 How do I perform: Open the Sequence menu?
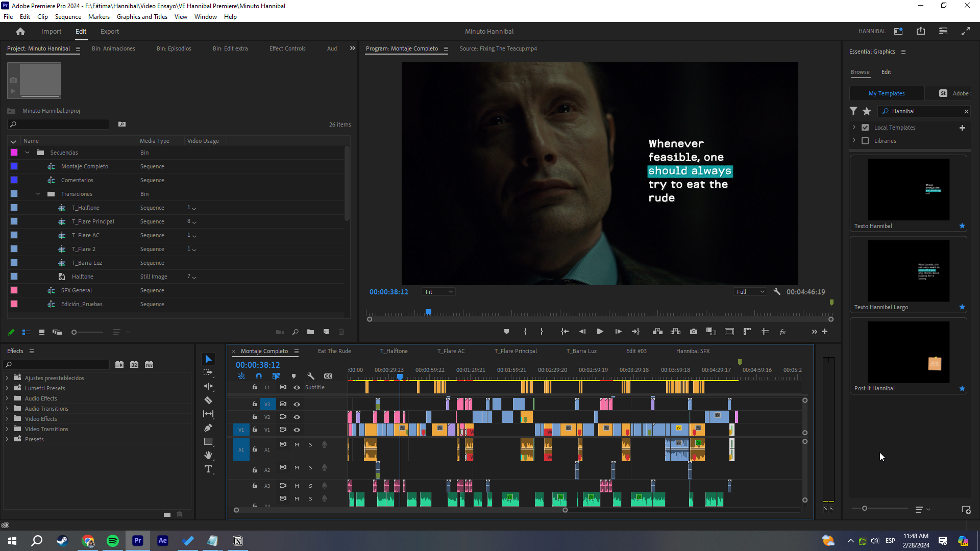(x=68, y=17)
